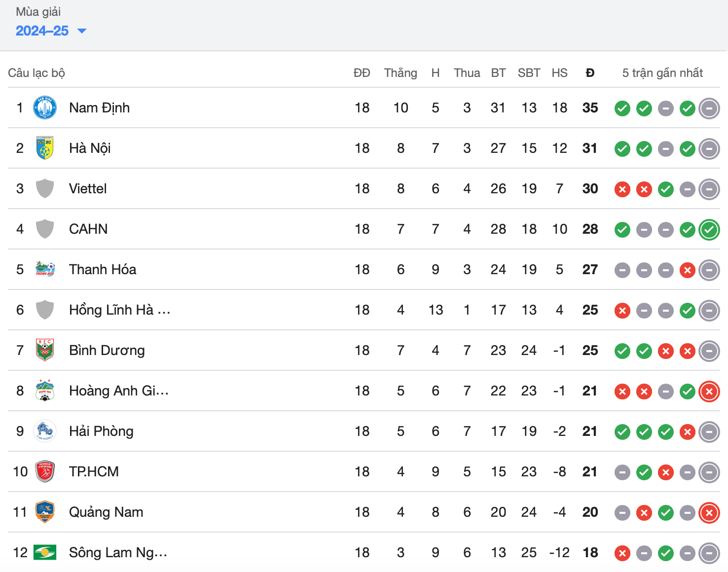Screen dimensions: 728x572
Task: Click Hoàng Anh Gia Lai's latest loss indicator
Action: pyautogui.click(x=709, y=391)
